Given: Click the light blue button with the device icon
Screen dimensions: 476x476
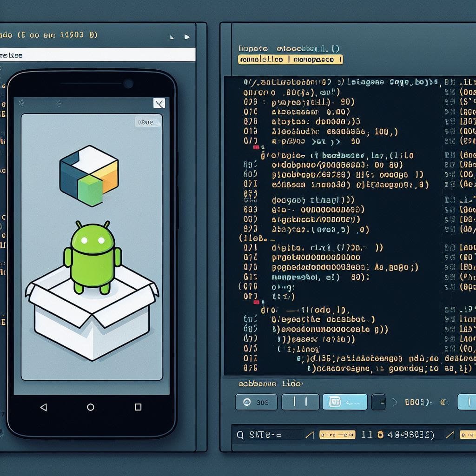Looking at the screenshot, I should (x=344, y=402).
